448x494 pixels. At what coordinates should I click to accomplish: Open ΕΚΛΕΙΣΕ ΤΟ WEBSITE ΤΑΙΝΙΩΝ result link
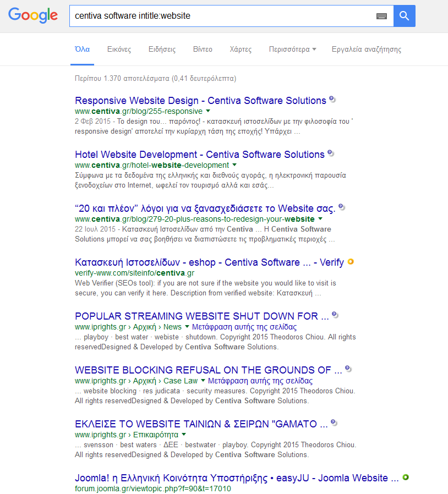201,424
